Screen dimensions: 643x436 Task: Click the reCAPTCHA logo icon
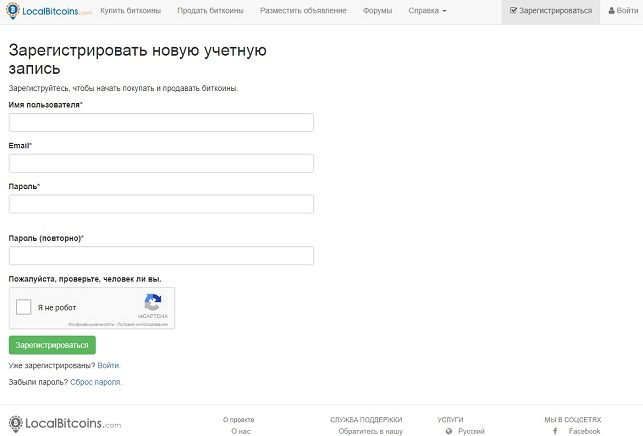click(153, 302)
